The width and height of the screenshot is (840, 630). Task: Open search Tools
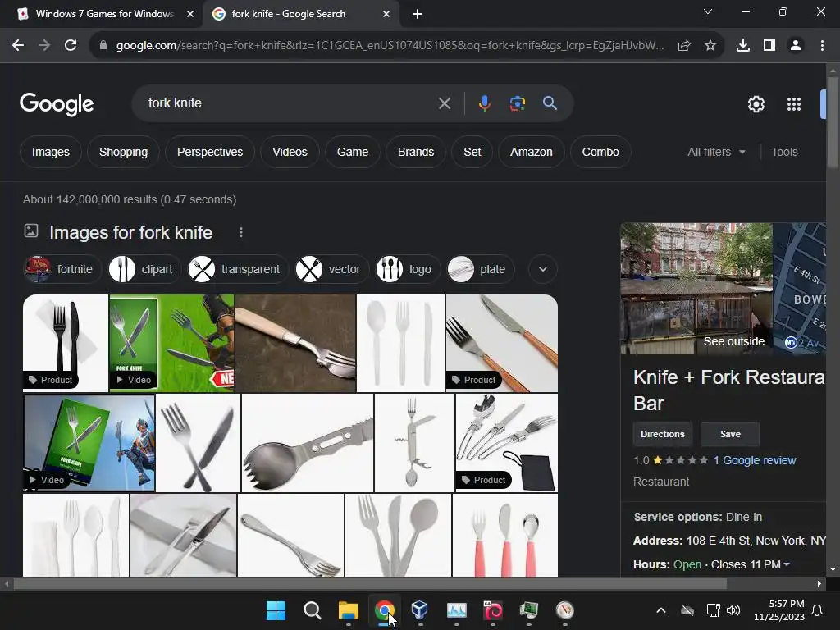tap(784, 152)
